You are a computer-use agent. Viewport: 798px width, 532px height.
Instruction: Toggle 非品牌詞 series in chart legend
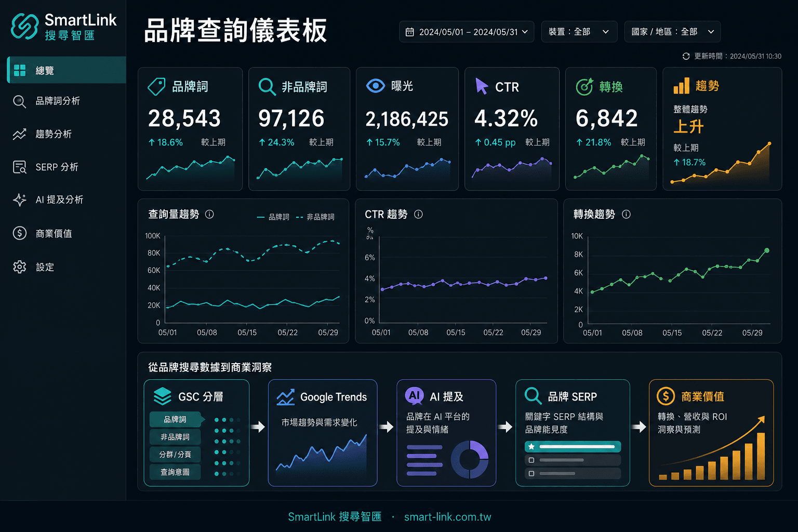point(315,217)
